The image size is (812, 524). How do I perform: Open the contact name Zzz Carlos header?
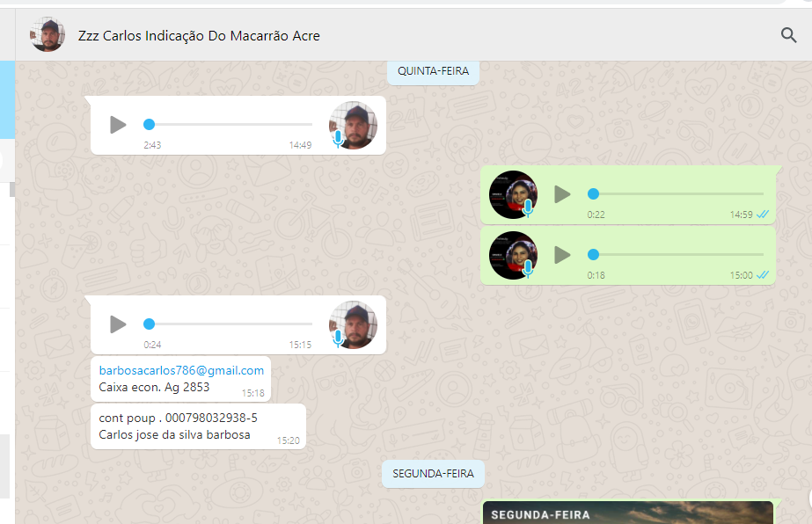[x=199, y=36]
